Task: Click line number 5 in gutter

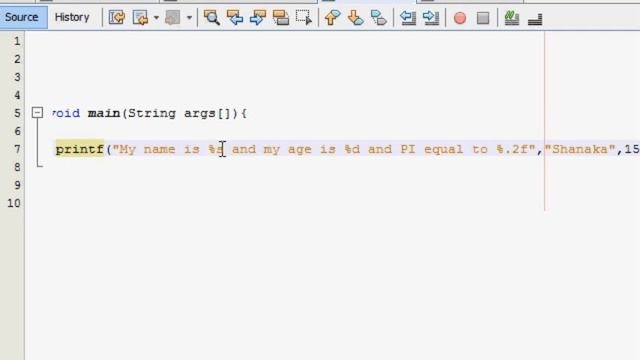Action: point(17,113)
